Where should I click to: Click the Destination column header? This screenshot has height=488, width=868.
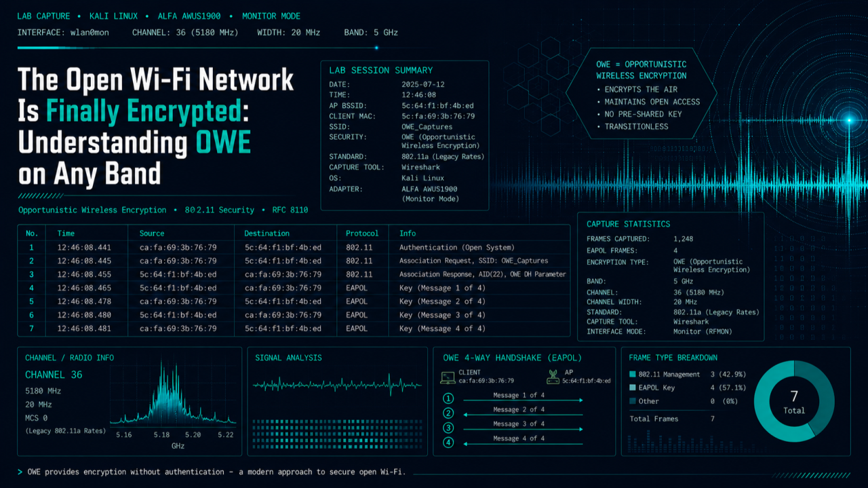tap(267, 233)
